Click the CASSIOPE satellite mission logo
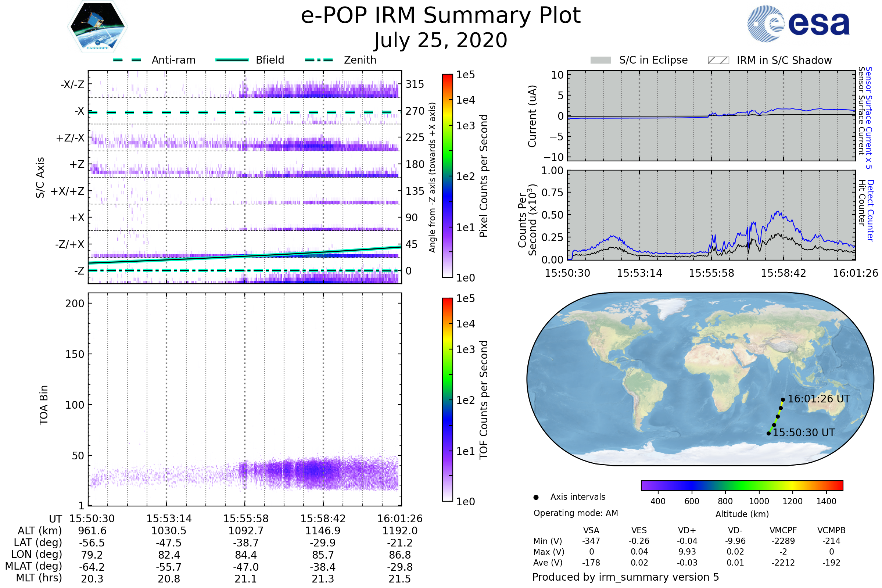The image size is (882, 588). tap(97, 27)
